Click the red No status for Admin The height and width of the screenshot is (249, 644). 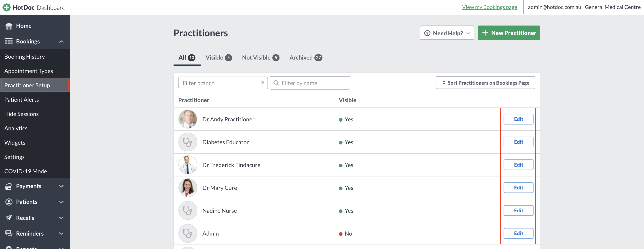tap(345, 234)
